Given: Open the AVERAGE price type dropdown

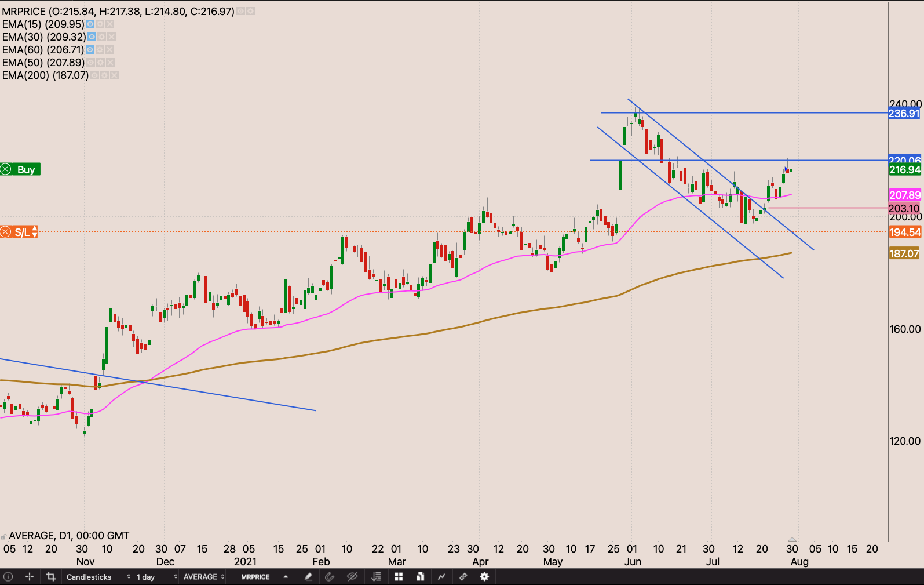Looking at the screenshot, I should point(204,577).
